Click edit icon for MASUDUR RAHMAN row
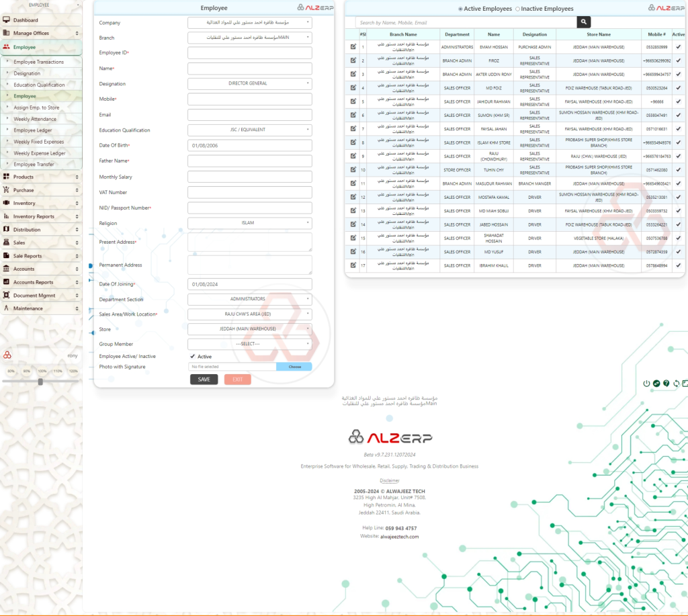 pyautogui.click(x=353, y=183)
